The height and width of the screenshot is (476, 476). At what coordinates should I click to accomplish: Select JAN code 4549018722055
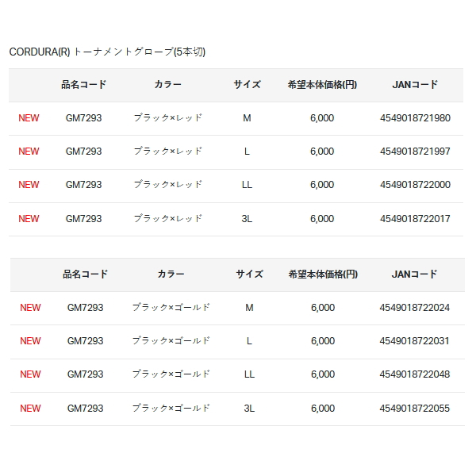click(414, 409)
